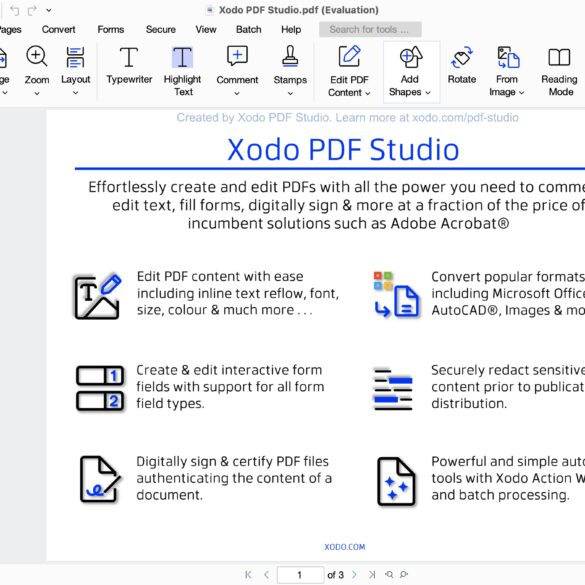Click the redact content icon in the document
The height and width of the screenshot is (585, 585).
[393, 389]
